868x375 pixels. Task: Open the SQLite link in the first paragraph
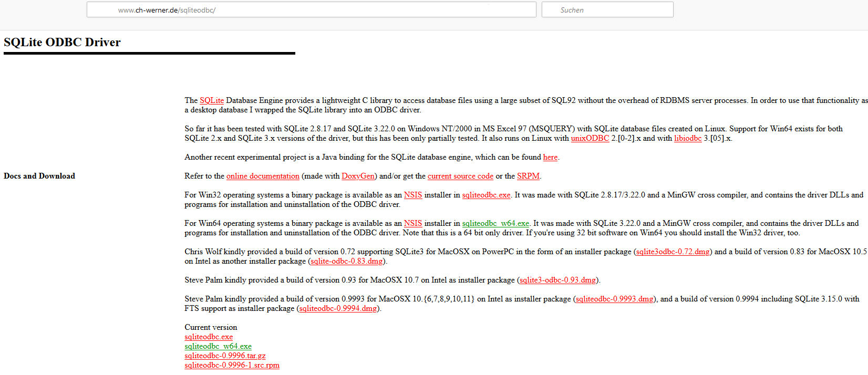(x=212, y=100)
